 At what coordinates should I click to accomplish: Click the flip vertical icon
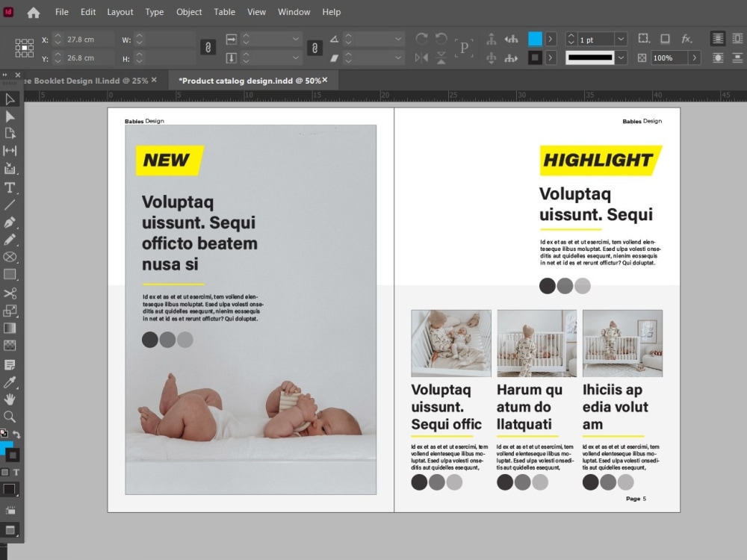coord(441,57)
